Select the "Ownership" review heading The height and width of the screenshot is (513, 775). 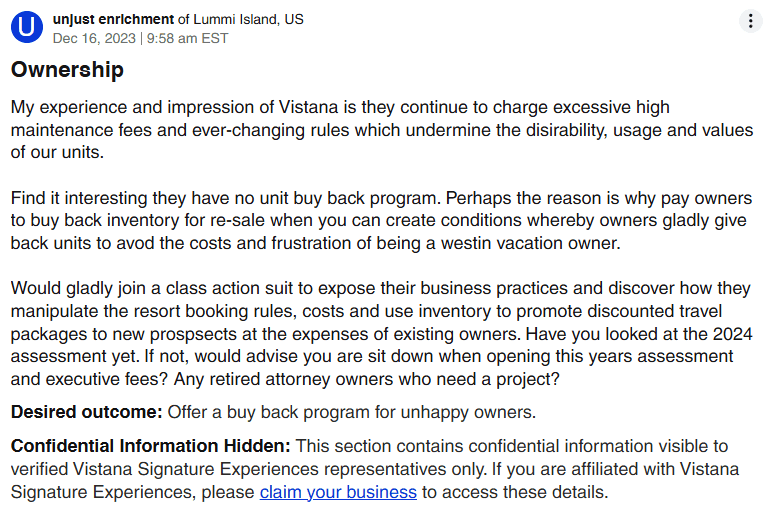[x=67, y=70]
